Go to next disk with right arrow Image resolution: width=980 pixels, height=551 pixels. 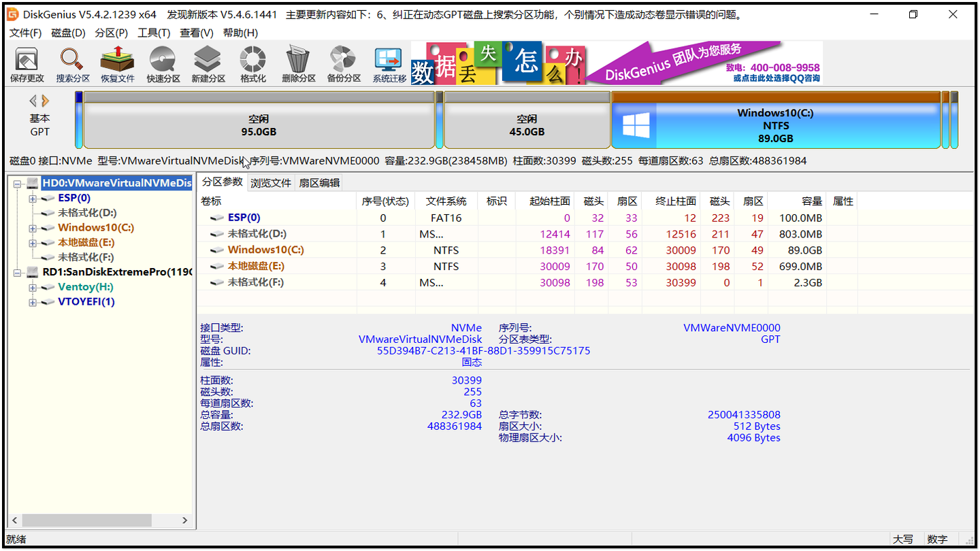pos(46,101)
